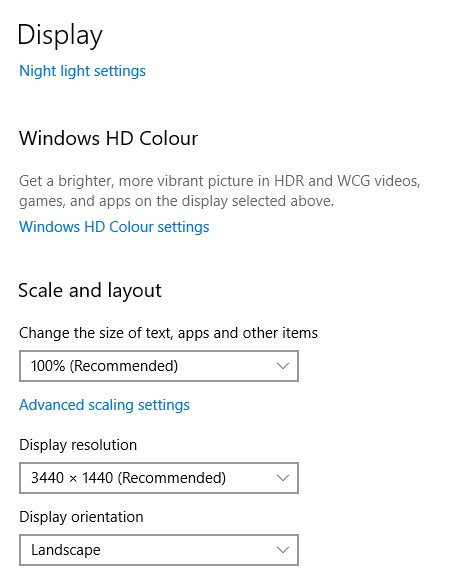Expand the Display resolution dropdown
The width and height of the screenshot is (472, 588).
pos(159,478)
